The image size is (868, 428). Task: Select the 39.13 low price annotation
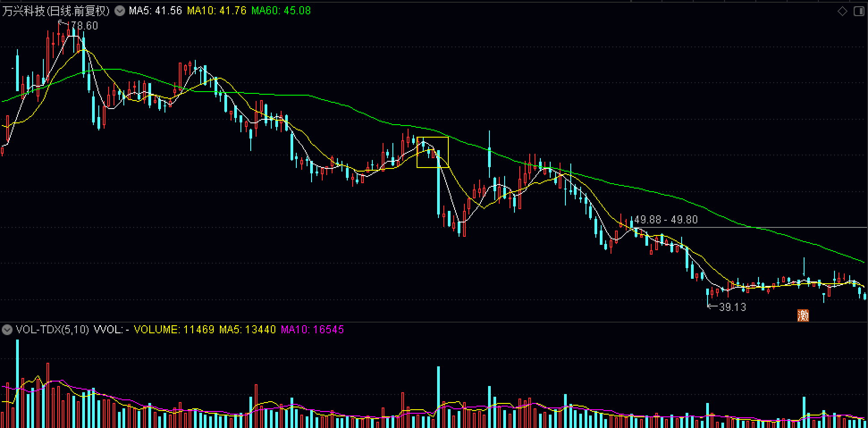[x=733, y=307]
